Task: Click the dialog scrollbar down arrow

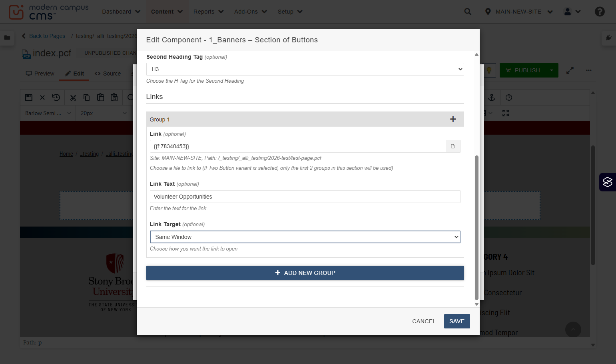Action: [x=476, y=304]
